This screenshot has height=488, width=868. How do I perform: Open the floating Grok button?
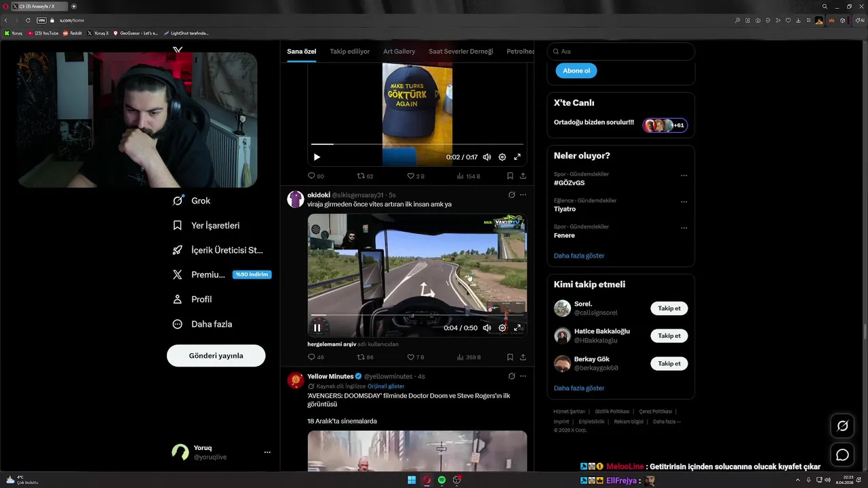842,426
